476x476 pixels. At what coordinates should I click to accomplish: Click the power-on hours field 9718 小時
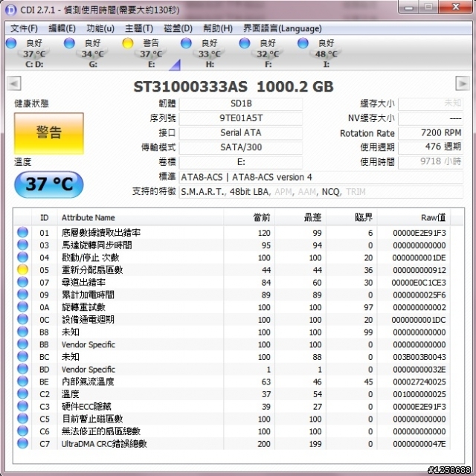pos(431,162)
